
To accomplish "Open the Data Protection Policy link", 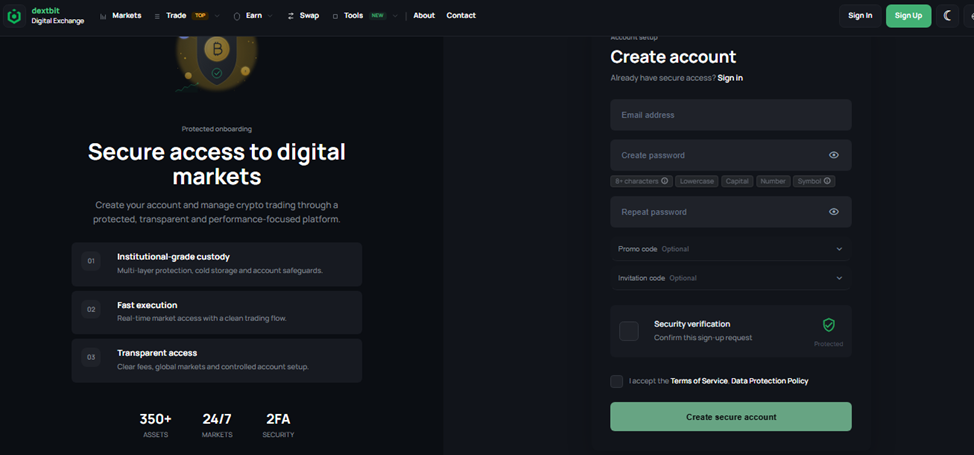I will pyautogui.click(x=770, y=381).
